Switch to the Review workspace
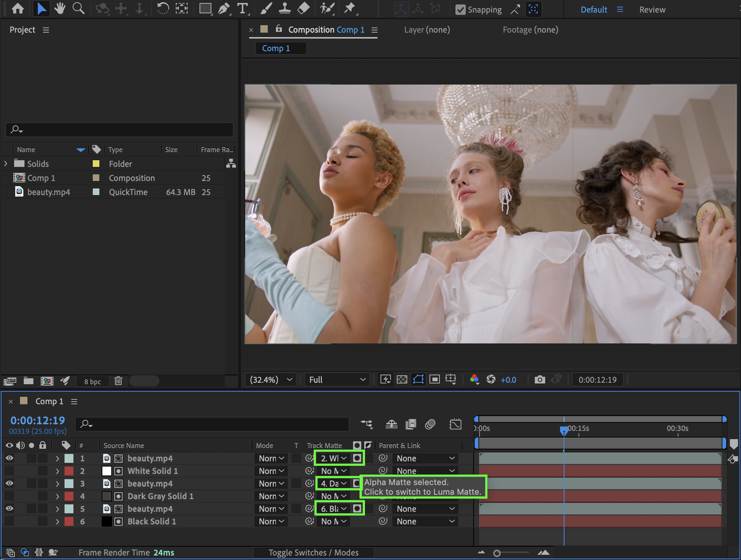This screenshot has height=560, width=741. click(652, 10)
